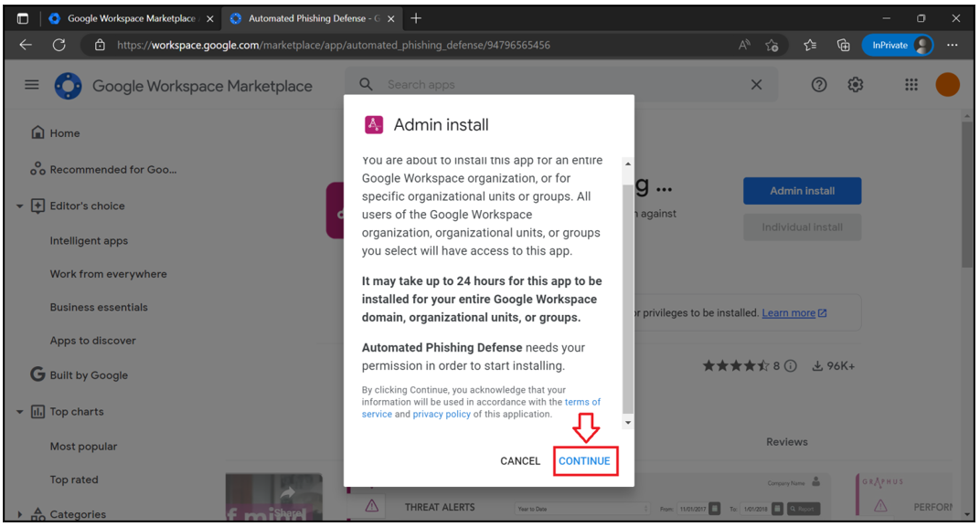Open the Read aloud icon in address bar
The image size is (980, 527).
click(x=744, y=45)
